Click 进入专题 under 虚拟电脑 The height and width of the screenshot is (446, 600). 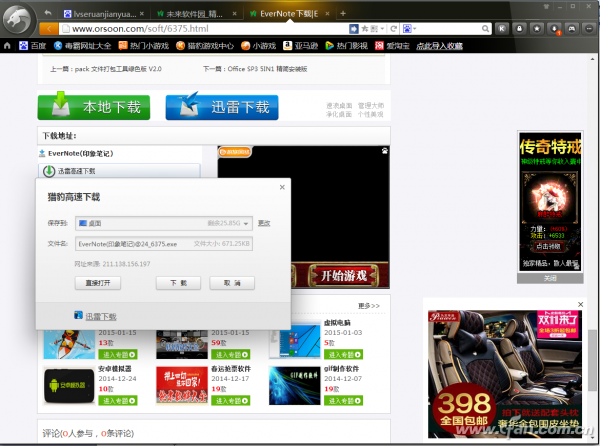[x=344, y=355]
